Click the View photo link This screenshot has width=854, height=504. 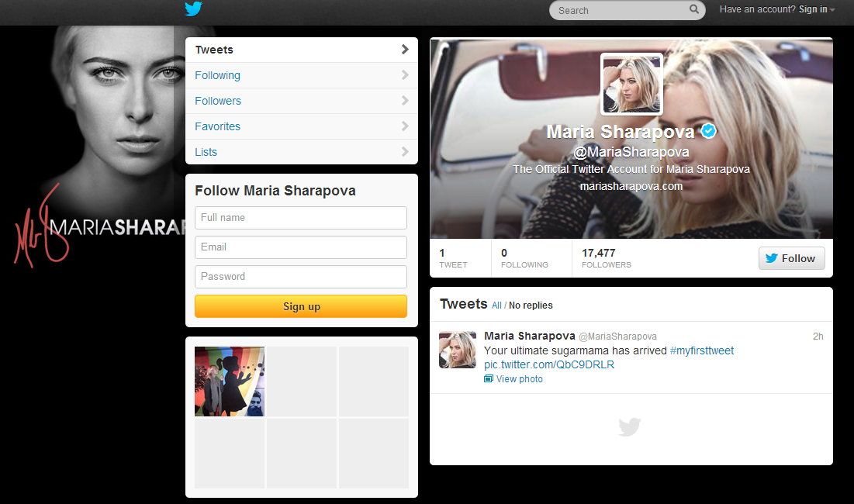tap(519, 379)
